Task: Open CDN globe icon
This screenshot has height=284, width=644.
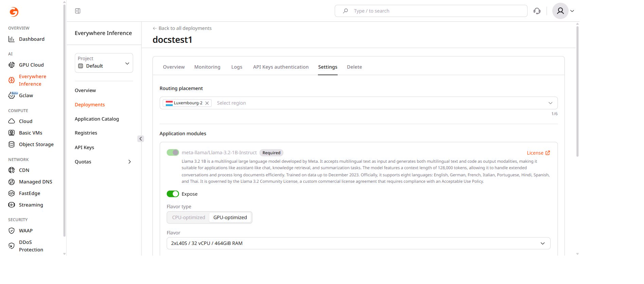Action: (x=12, y=170)
